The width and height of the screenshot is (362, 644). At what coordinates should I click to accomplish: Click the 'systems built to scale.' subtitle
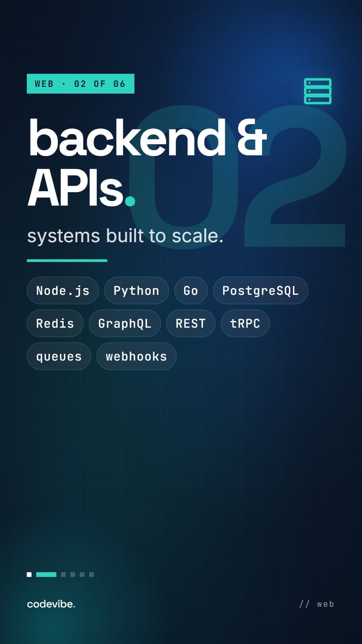(x=125, y=236)
